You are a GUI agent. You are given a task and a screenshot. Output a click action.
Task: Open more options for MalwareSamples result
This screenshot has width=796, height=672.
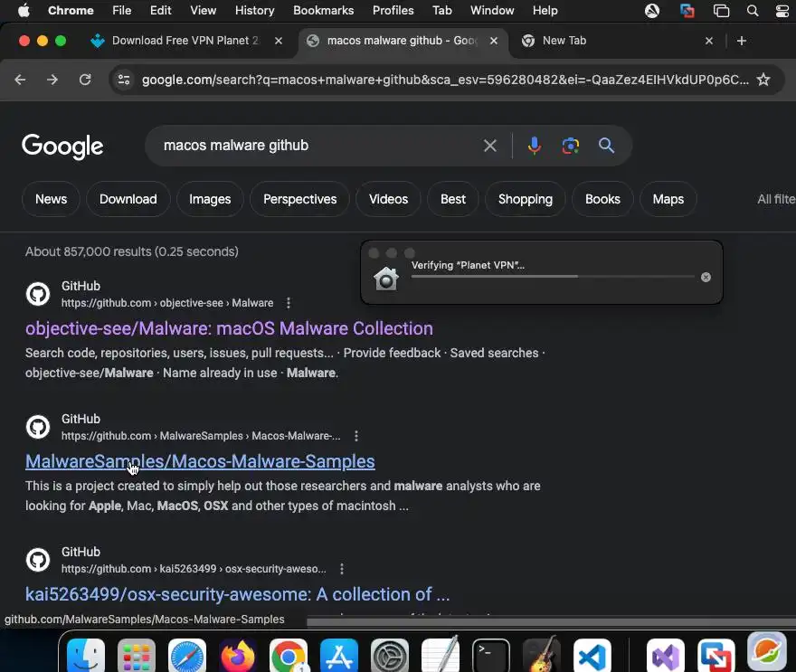(356, 436)
